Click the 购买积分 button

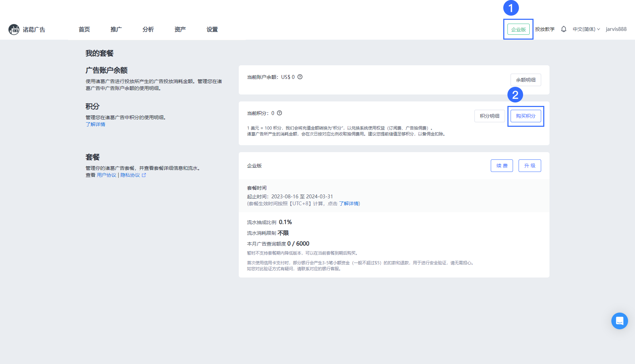point(526,116)
